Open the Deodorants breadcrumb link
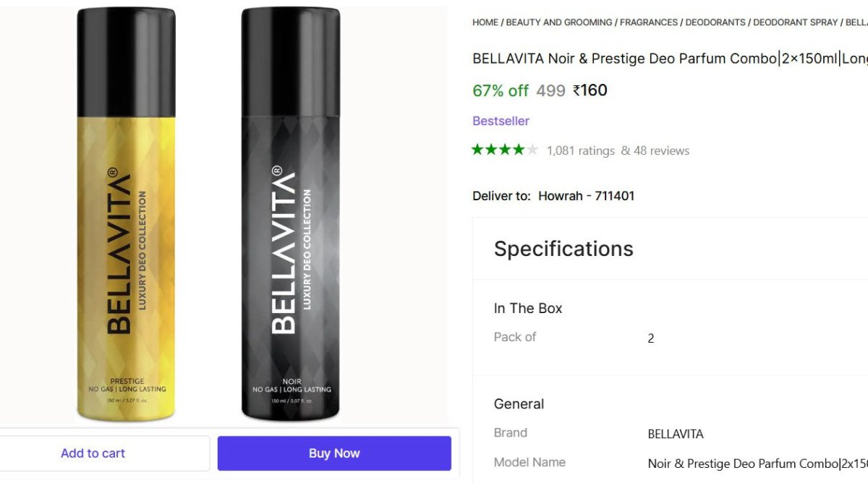Viewport: 868px width, 483px height. coord(715,22)
